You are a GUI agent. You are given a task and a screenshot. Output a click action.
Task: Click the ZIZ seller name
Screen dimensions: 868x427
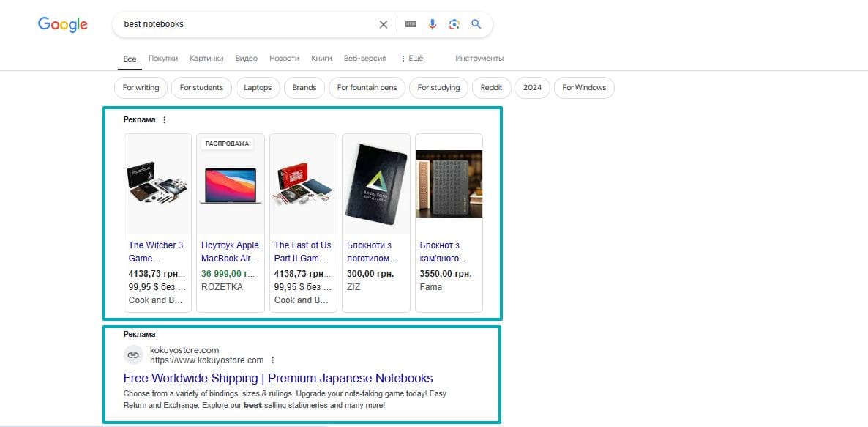tap(353, 287)
